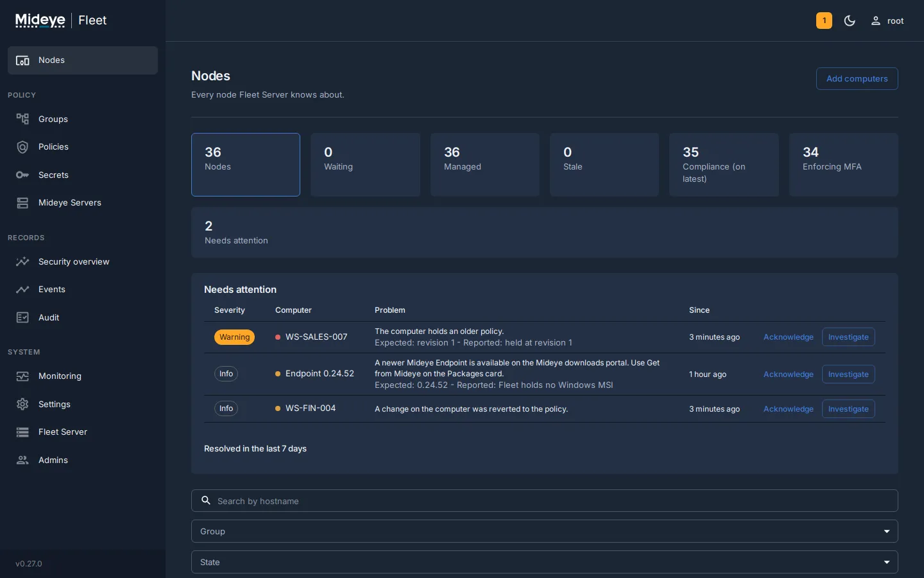Click the Admins people icon

click(x=22, y=460)
